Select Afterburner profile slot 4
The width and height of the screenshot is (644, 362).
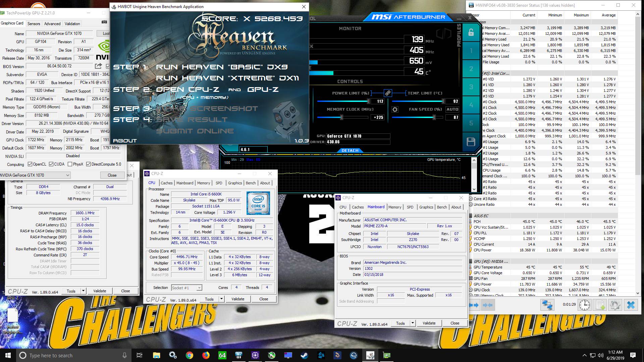point(471,105)
